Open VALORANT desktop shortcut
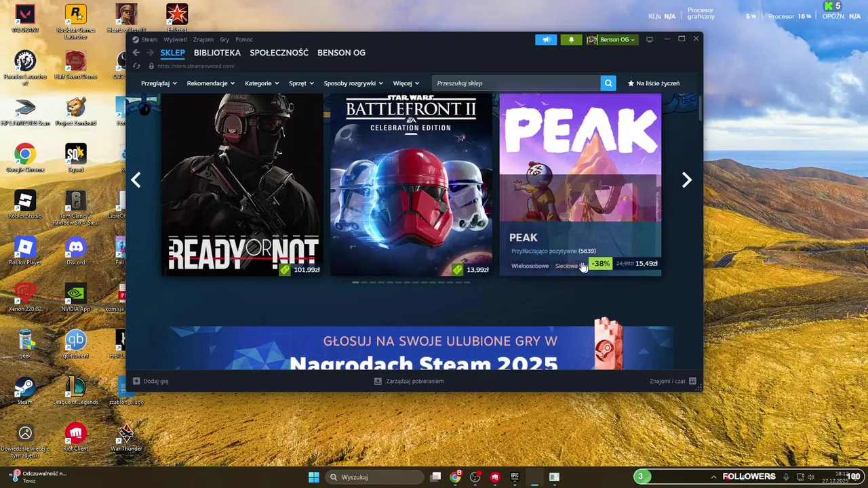868x488 pixels. [x=25, y=18]
